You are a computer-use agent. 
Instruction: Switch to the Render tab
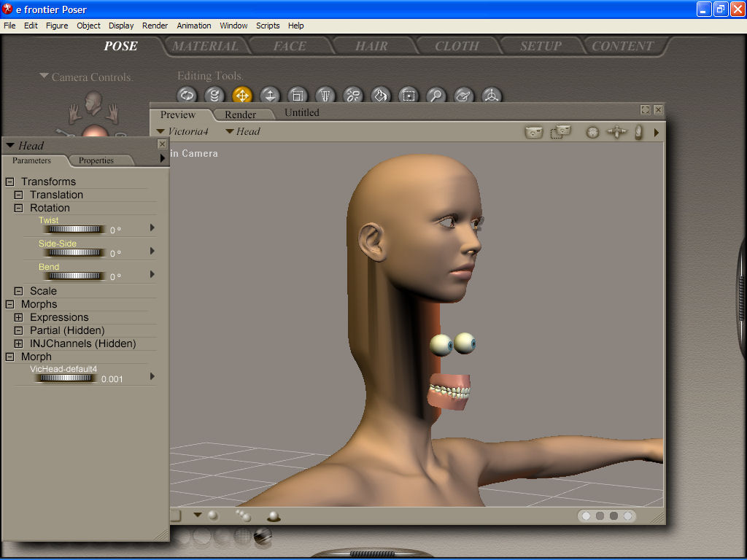[240, 114]
